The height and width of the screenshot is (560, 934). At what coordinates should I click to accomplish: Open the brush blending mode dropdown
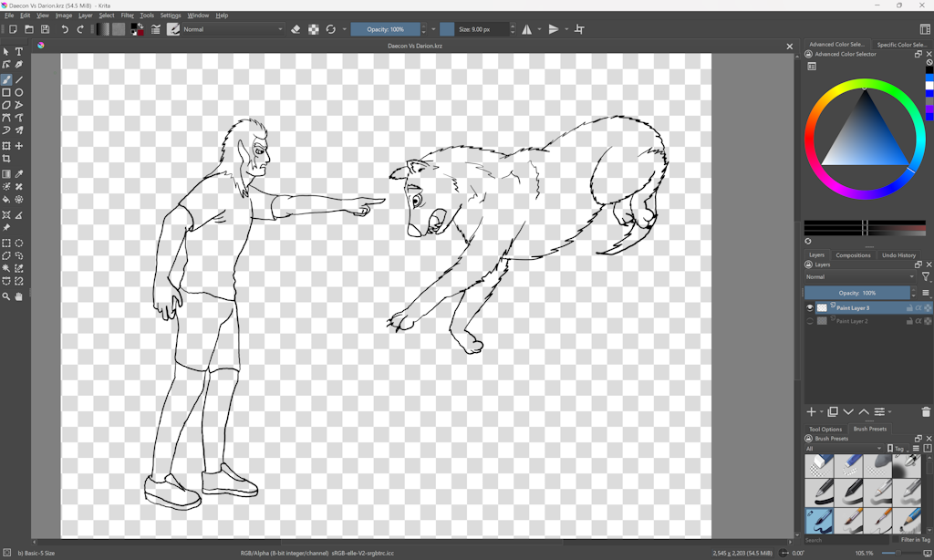point(233,29)
